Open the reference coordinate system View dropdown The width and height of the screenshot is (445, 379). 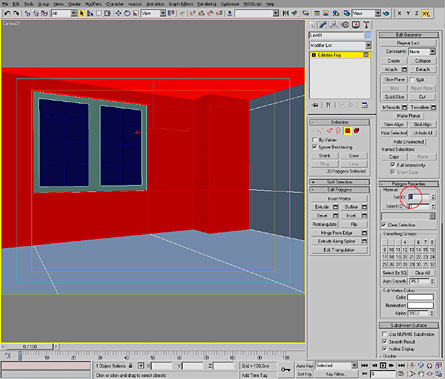point(153,13)
